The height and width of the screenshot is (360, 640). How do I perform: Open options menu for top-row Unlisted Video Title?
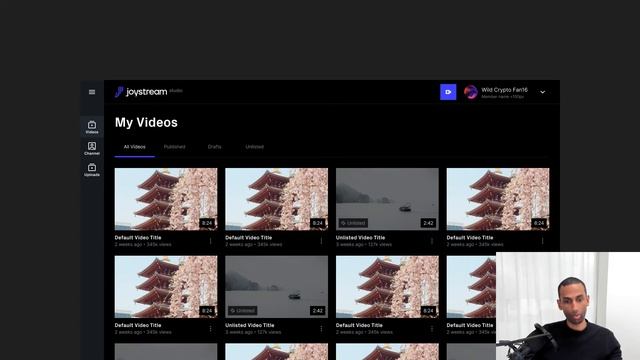(x=432, y=241)
